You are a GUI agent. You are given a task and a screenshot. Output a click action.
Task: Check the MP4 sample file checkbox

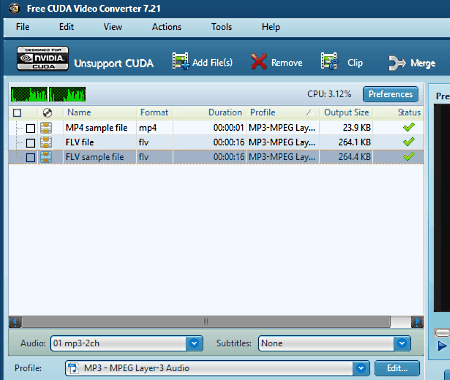tap(30, 128)
